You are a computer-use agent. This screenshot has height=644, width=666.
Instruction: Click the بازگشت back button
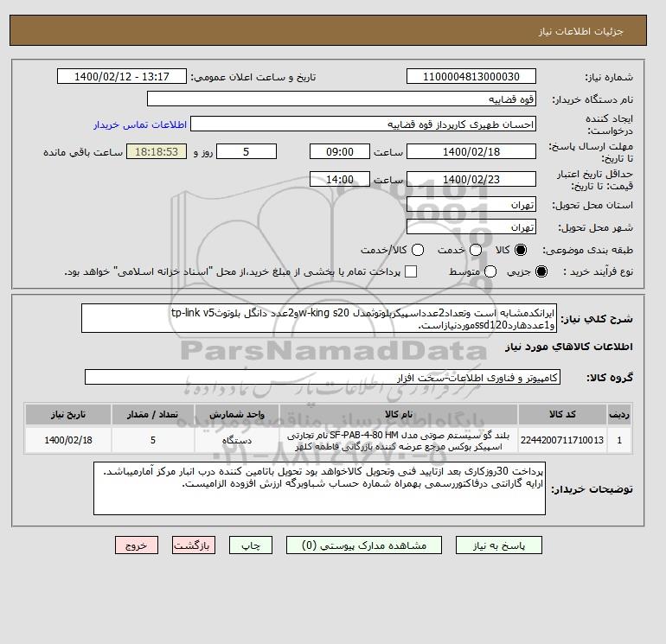[x=194, y=545]
